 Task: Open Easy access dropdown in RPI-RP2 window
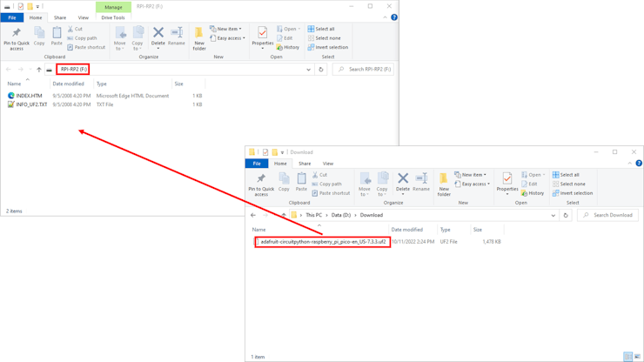tap(227, 37)
